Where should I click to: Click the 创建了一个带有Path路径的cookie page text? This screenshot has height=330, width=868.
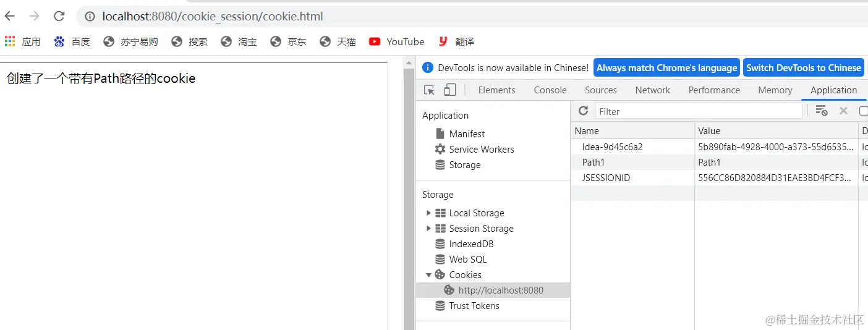point(101,78)
